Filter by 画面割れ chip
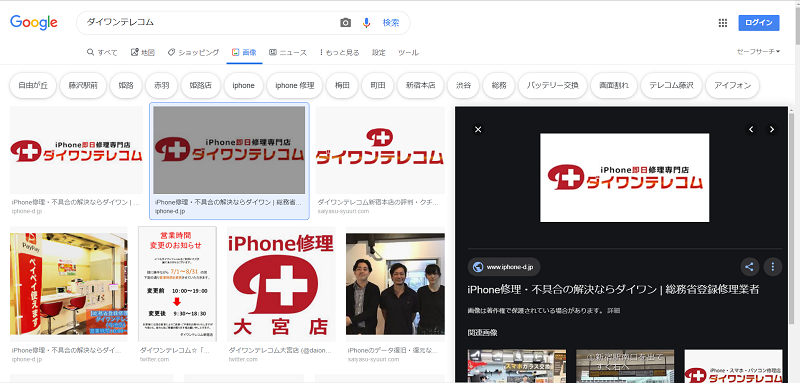 [614, 86]
